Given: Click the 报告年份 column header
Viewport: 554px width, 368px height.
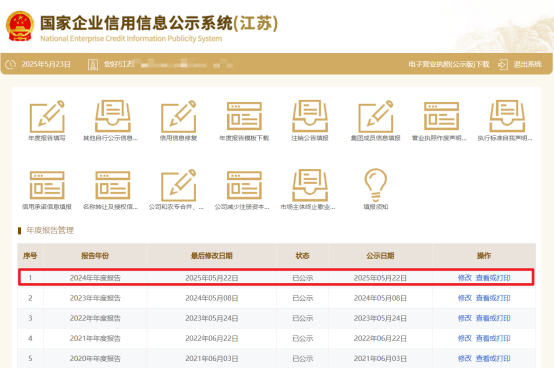Looking at the screenshot, I should [95, 256].
